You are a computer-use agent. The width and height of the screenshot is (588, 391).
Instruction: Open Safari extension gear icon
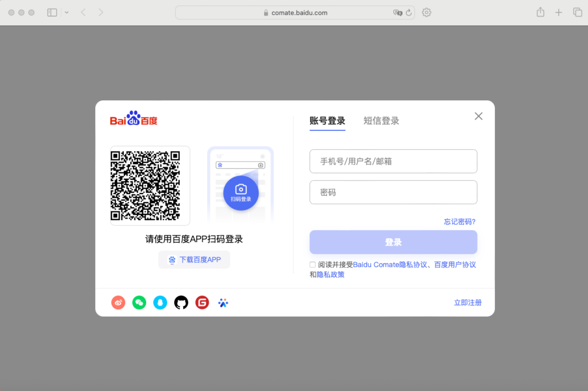(426, 12)
